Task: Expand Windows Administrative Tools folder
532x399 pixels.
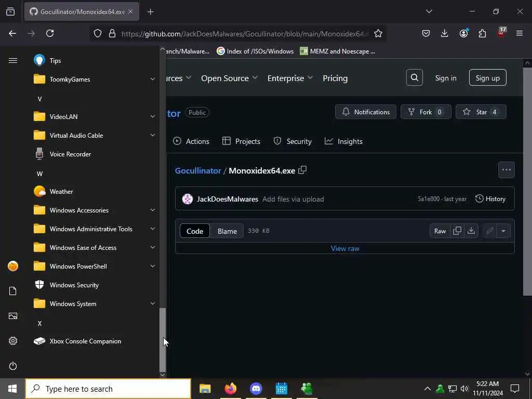Action: click(95, 229)
